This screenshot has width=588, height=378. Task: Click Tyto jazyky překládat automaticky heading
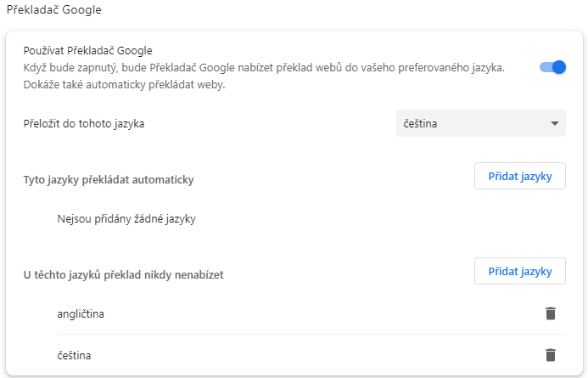[x=109, y=179]
